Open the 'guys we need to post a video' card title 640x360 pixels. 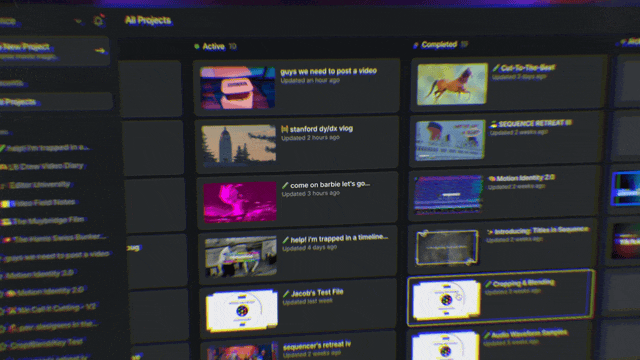coord(329,71)
